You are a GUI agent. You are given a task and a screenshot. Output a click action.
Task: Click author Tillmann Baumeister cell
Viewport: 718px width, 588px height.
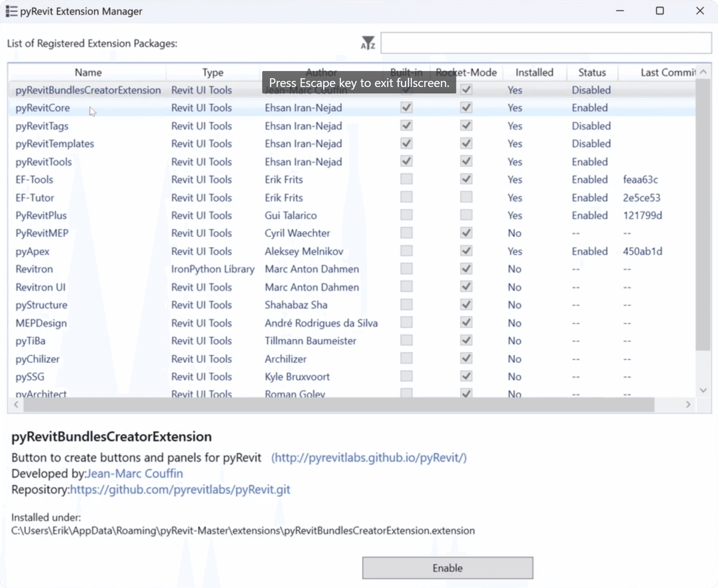click(x=310, y=341)
